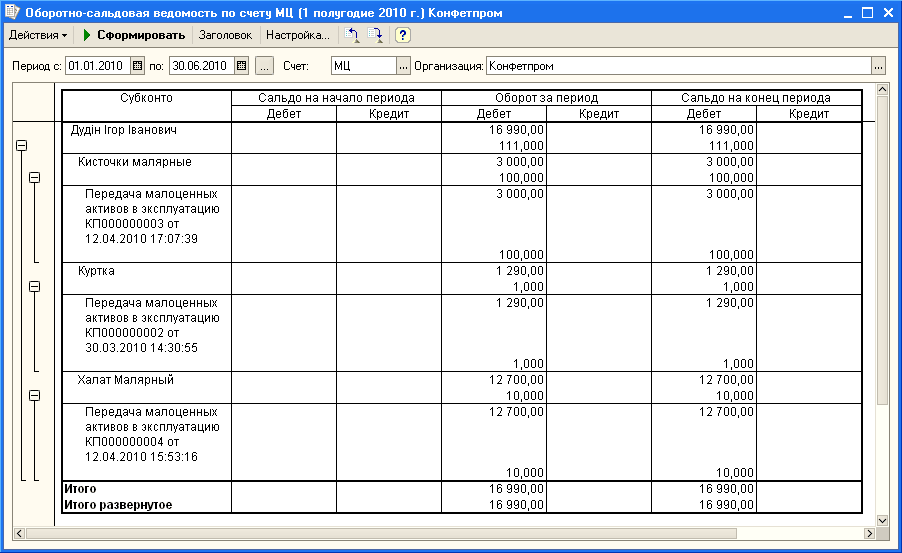
Task: Minimize the report window
Action: click(x=848, y=13)
